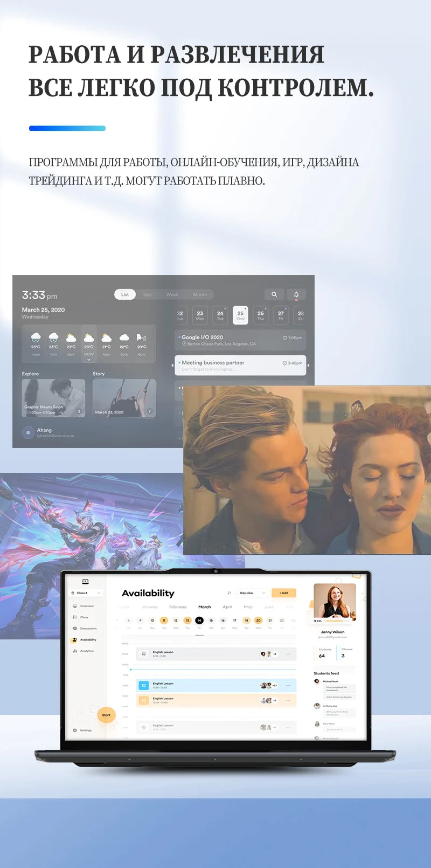Open Availability in the sidebar menu

[87, 640]
